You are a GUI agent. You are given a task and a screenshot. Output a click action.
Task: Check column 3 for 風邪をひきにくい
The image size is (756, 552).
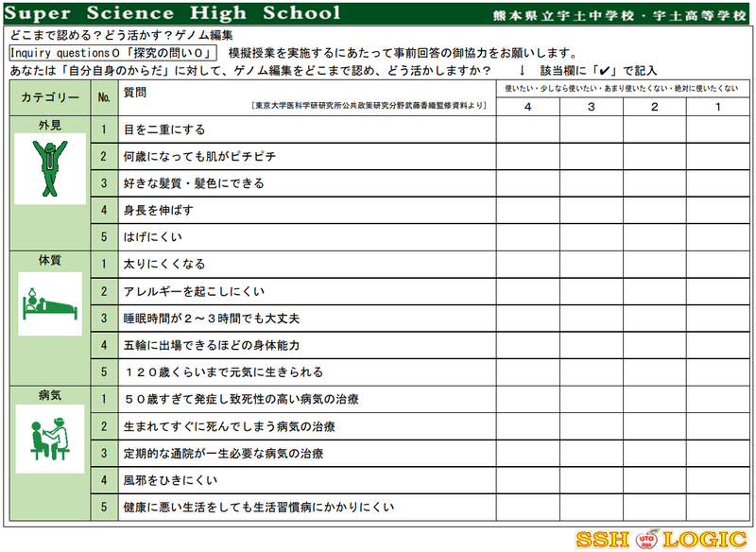[591, 480]
